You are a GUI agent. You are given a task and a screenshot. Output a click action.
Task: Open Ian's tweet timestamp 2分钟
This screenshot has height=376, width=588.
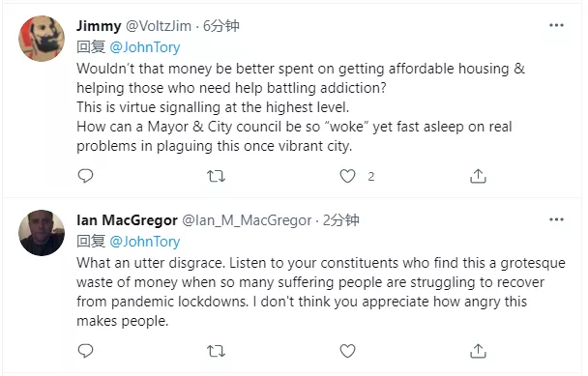(x=340, y=220)
